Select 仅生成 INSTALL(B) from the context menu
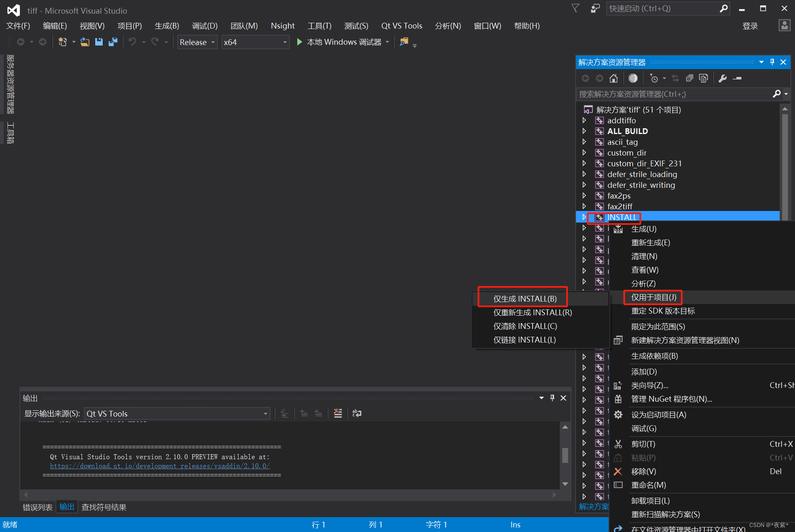 click(523, 298)
